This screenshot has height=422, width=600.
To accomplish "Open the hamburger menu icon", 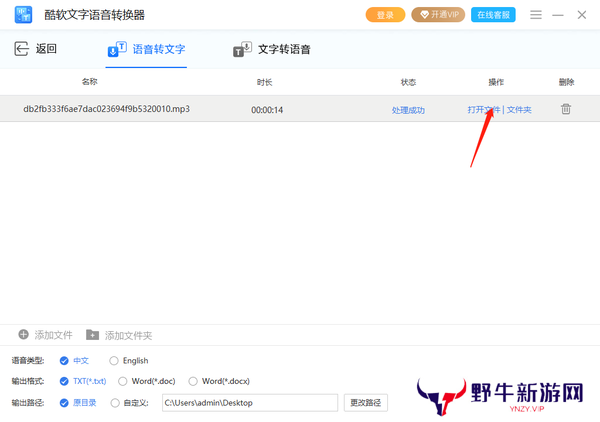I will tap(536, 15).
